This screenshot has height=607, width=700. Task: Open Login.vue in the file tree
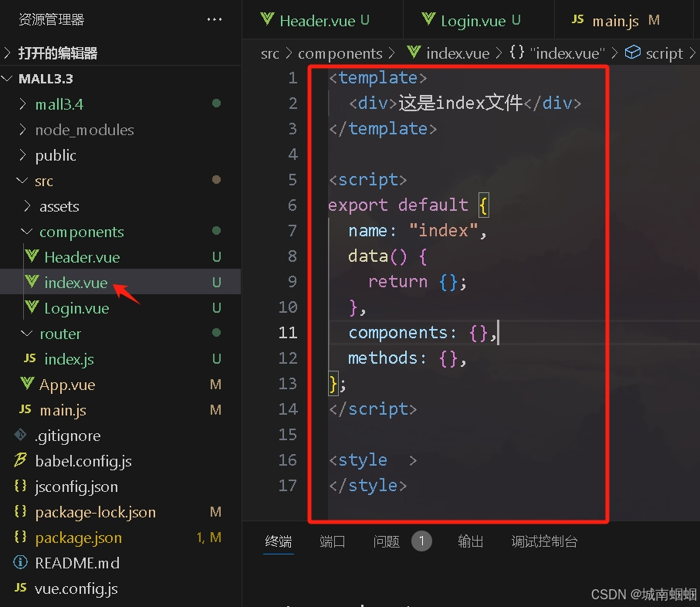point(120,307)
